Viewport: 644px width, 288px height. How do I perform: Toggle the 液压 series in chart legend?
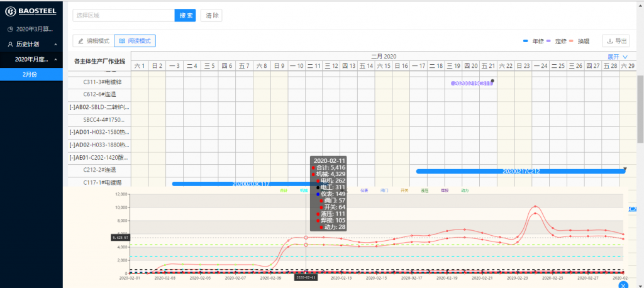tap(425, 191)
